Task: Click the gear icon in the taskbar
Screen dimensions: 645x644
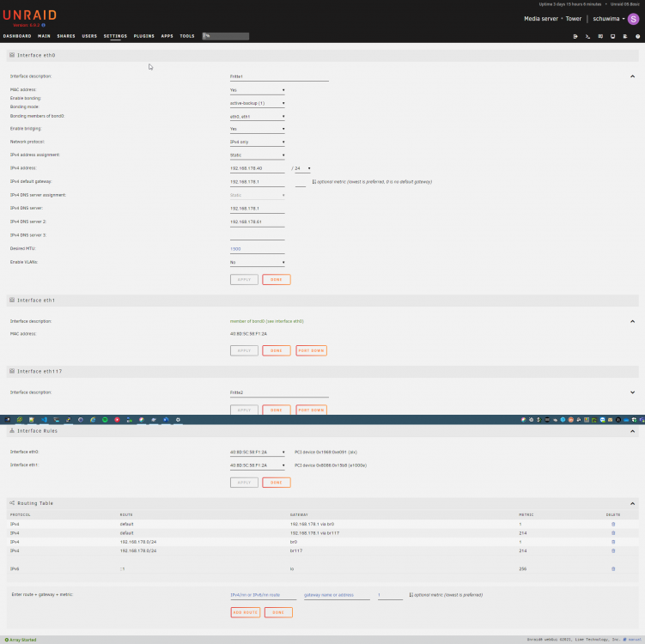Action: 178,420
